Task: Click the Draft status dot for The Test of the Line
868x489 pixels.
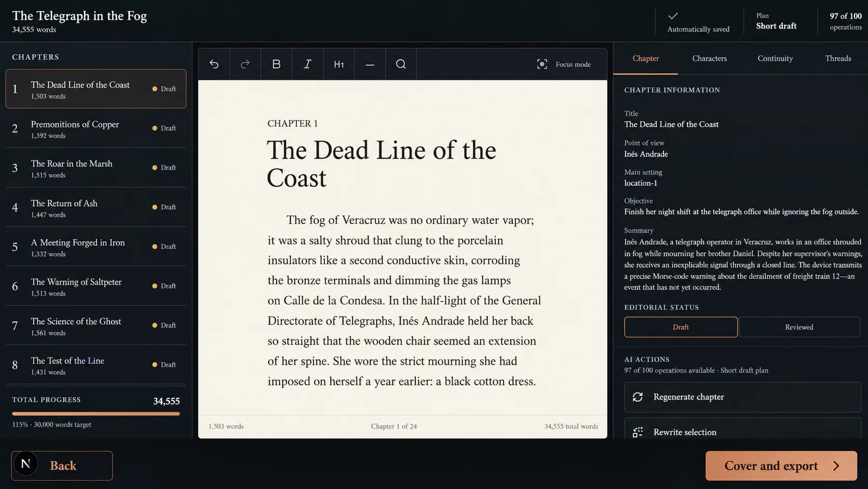Action: tap(155, 365)
